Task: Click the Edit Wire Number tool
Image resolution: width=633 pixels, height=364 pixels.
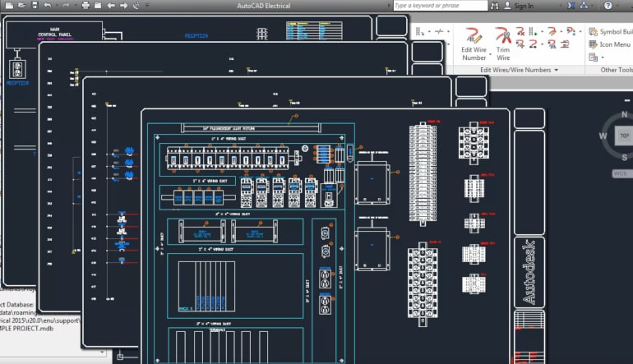Action: (x=474, y=44)
